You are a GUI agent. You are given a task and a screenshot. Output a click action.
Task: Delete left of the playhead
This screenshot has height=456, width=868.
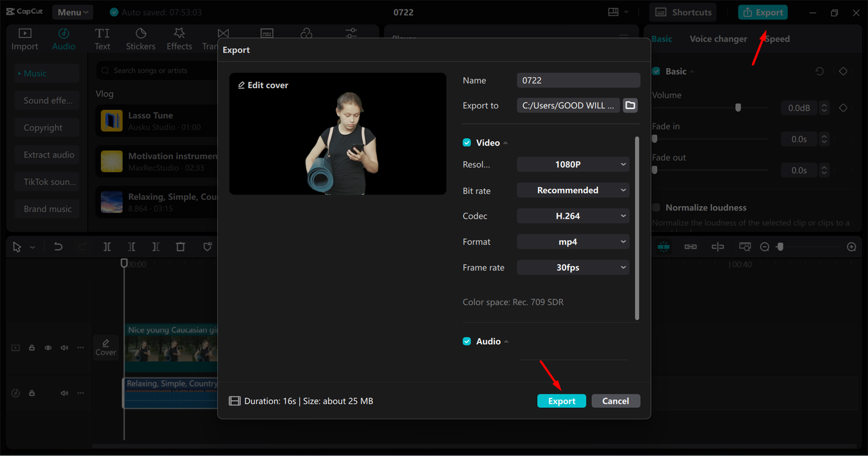(x=132, y=247)
